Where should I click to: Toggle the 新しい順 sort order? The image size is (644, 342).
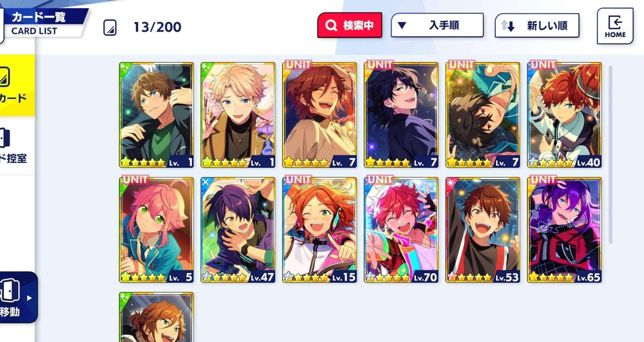pos(537,26)
